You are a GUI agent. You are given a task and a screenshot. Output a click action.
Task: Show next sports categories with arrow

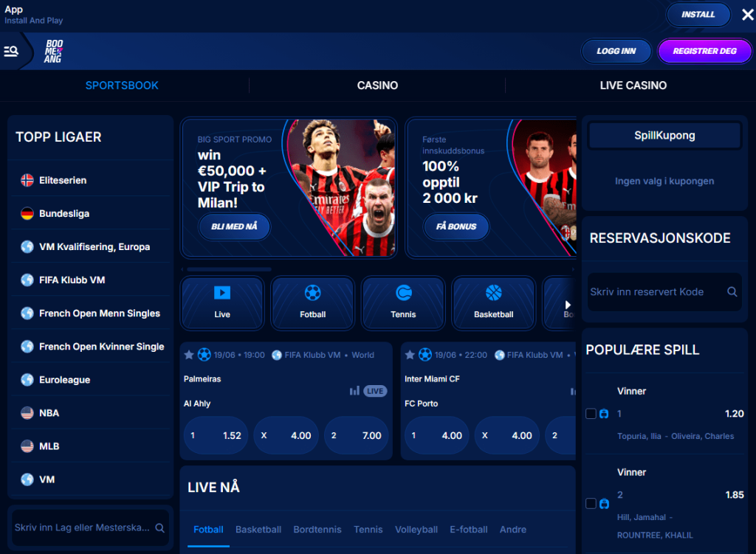(568, 305)
